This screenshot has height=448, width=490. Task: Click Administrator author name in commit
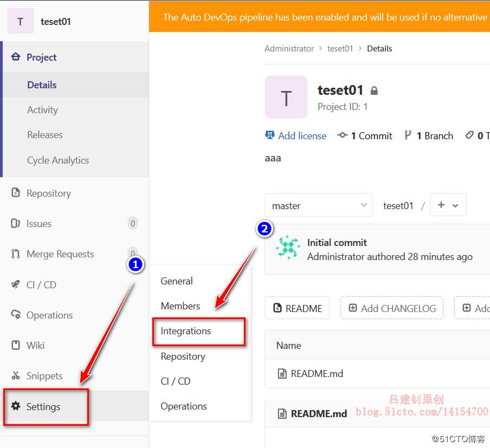336,257
